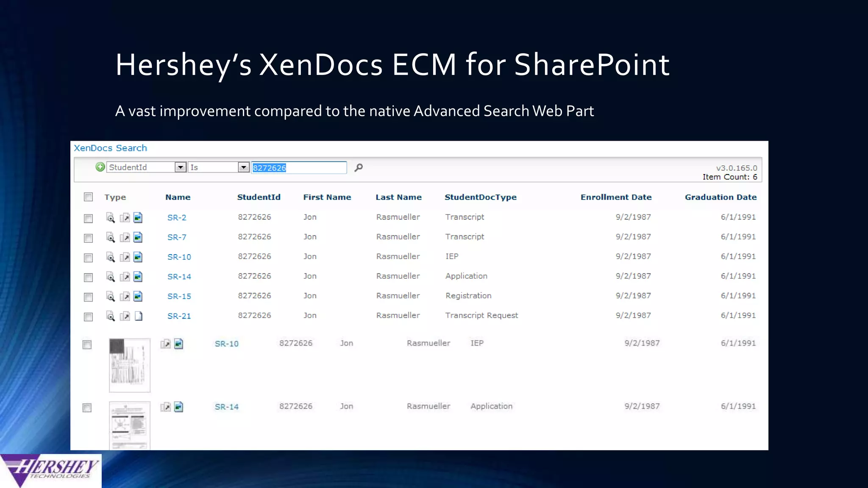Click the 'Item Count: 6' text
868x488 pixels.
coord(730,177)
